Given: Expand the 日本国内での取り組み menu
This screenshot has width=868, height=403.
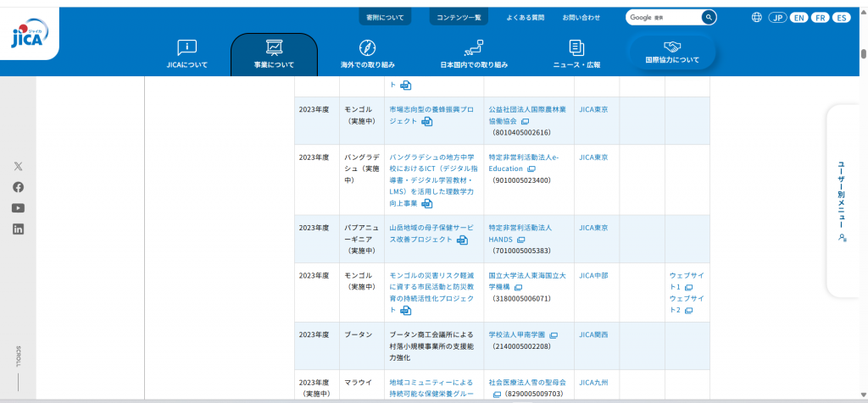Looking at the screenshot, I should click(473, 54).
